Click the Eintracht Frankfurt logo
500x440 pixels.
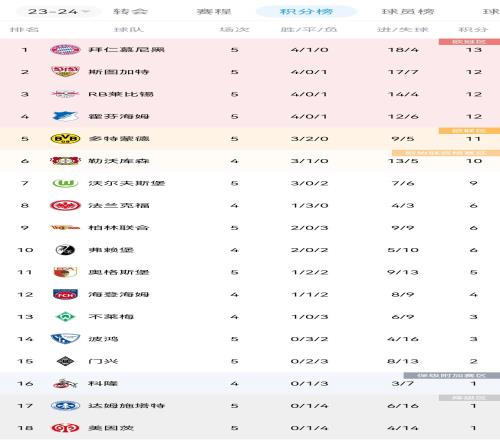tap(65, 205)
